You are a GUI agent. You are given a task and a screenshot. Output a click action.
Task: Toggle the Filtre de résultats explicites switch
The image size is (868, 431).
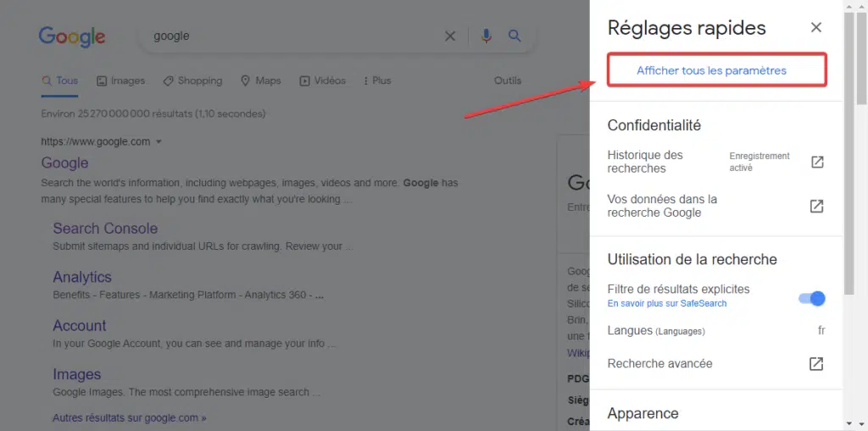[812, 299]
